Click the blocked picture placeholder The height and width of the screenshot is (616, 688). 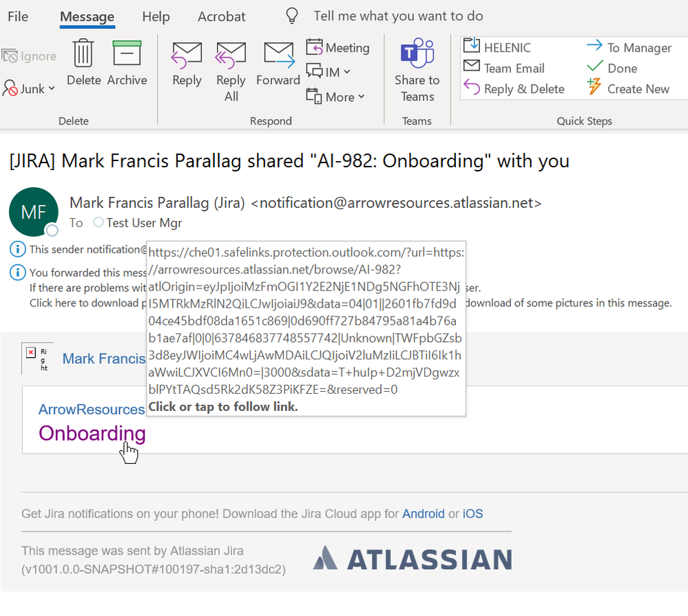click(38, 359)
